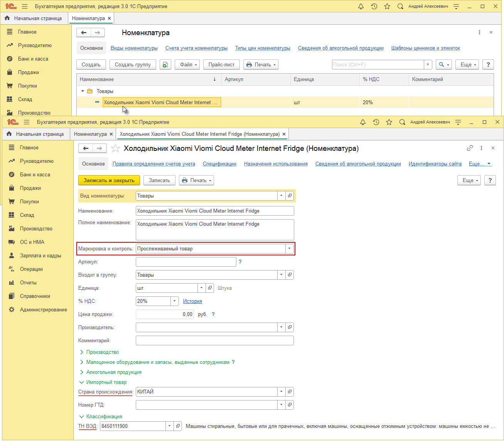Image resolution: width=504 pixels, height=441 pixels.
Task: Open the 'Маркировка и контроль' dropdown
Action: tap(289, 249)
